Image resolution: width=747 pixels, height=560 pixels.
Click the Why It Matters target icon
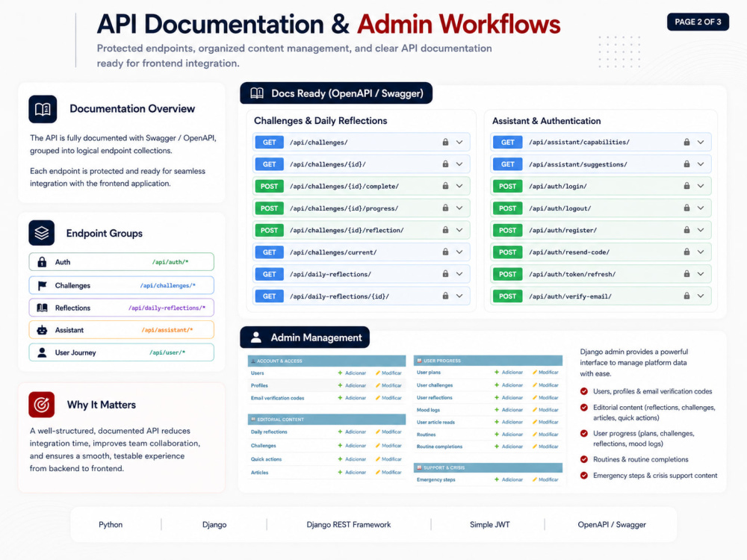[41, 405]
